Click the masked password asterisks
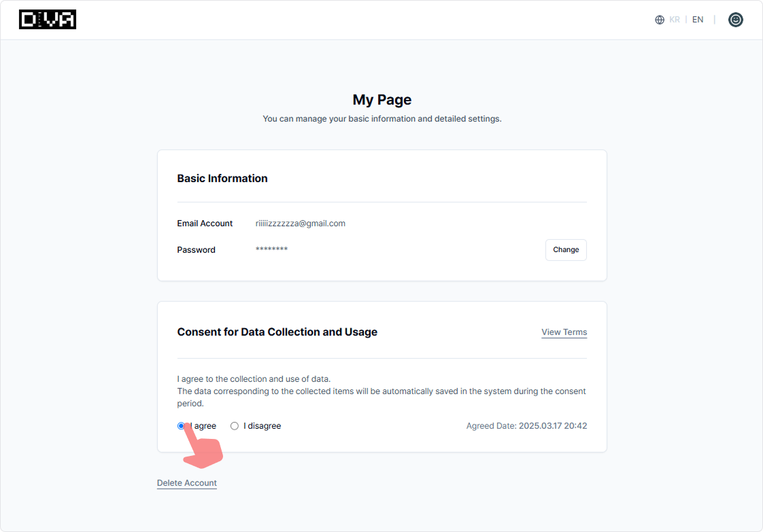The height and width of the screenshot is (532, 763). pyautogui.click(x=271, y=250)
